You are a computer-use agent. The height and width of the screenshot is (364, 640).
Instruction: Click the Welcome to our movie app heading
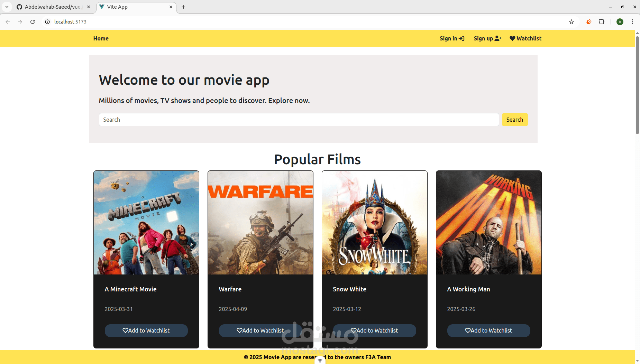[184, 80]
